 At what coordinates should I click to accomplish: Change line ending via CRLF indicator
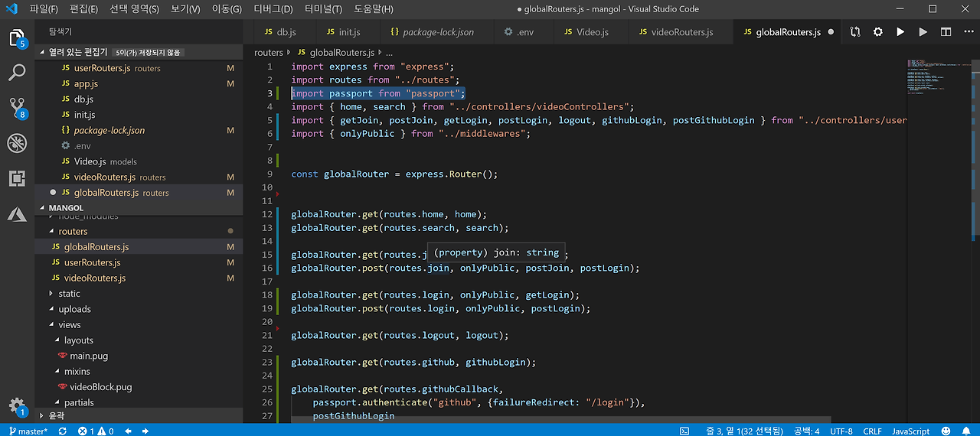pos(872,431)
